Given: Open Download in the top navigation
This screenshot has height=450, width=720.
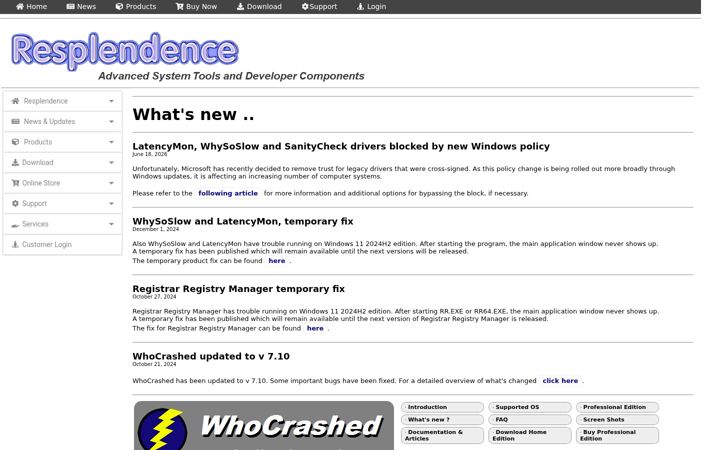Looking at the screenshot, I should coord(259,6).
